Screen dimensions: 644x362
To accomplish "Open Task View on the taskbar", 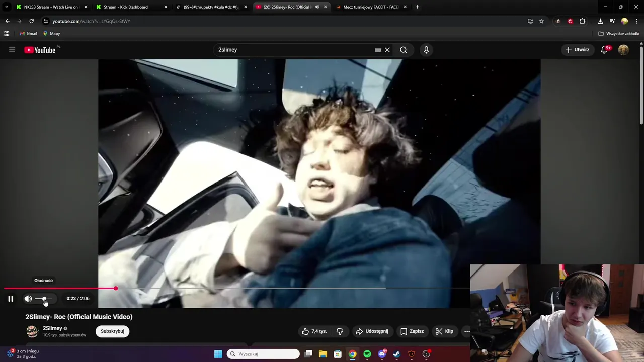I will [x=308, y=354].
